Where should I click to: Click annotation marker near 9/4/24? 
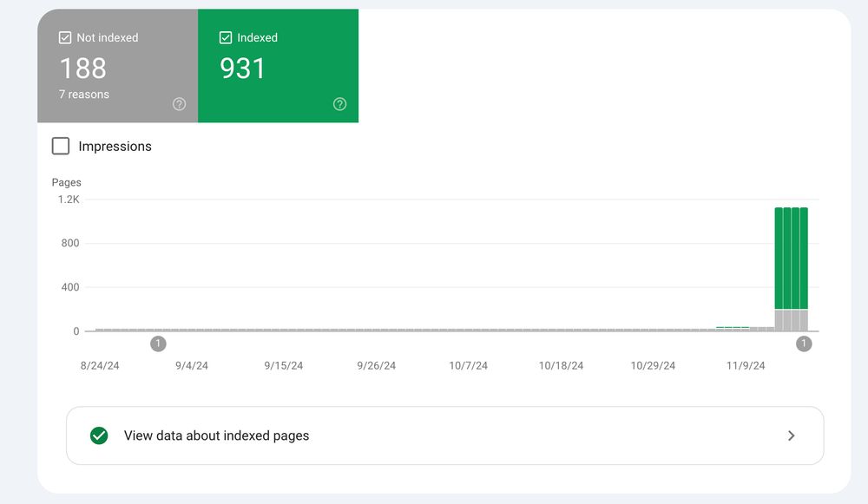pyautogui.click(x=158, y=344)
